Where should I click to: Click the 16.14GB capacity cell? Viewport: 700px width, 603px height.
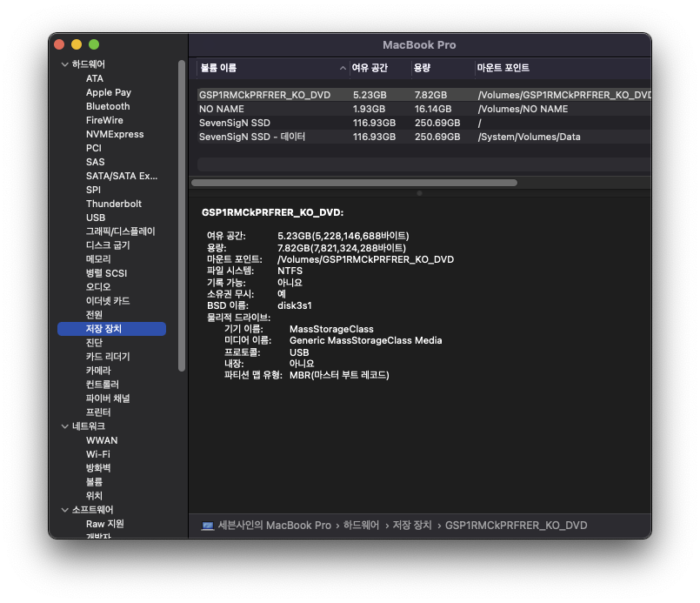[433, 109]
